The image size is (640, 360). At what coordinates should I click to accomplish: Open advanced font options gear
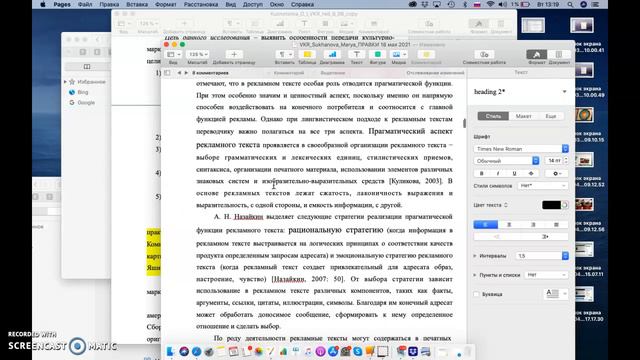[x=557, y=173]
